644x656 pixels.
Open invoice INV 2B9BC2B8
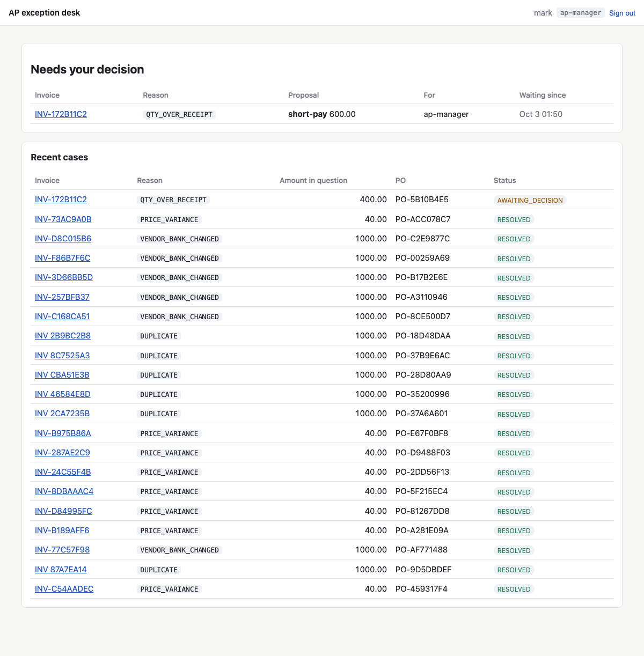(x=63, y=336)
